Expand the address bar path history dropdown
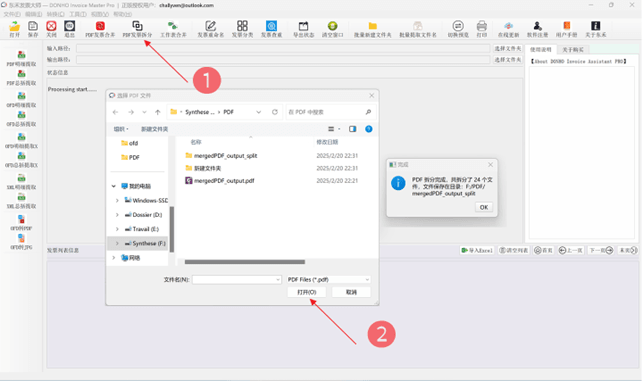 coord(259,112)
